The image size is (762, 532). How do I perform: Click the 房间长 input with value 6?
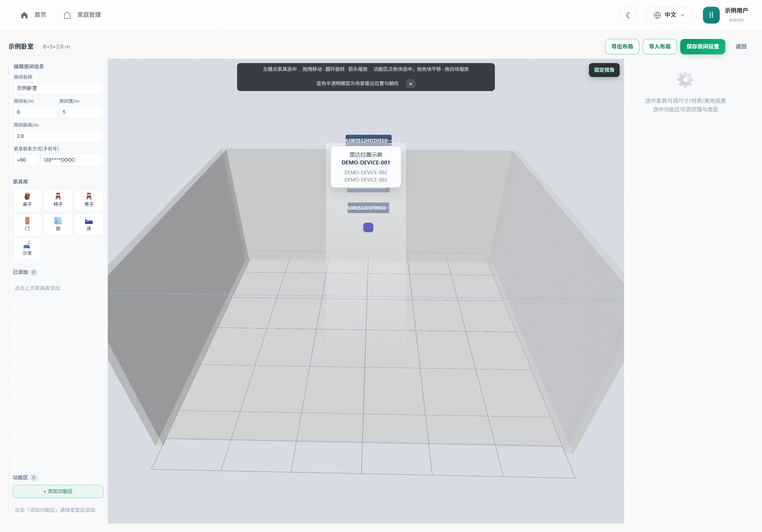point(35,112)
